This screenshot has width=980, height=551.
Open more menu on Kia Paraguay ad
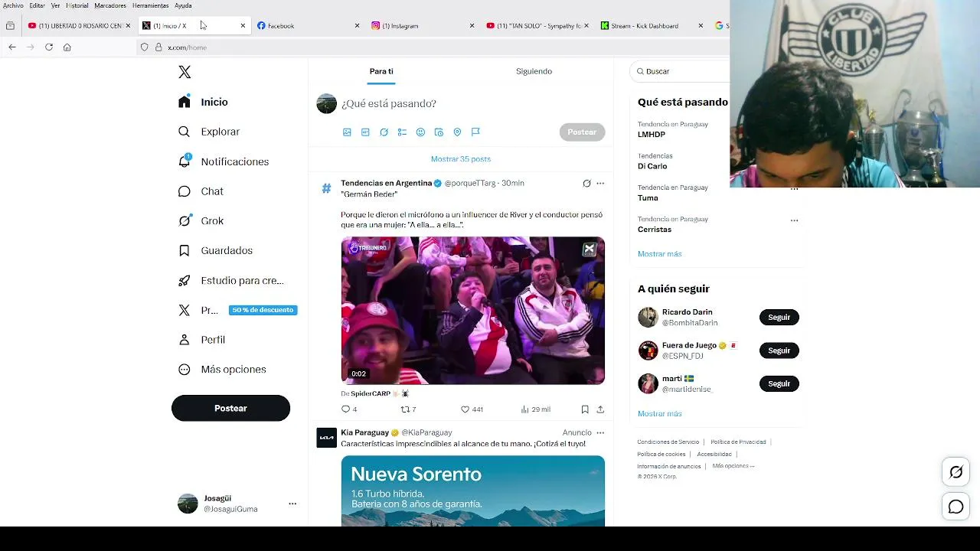(600, 432)
